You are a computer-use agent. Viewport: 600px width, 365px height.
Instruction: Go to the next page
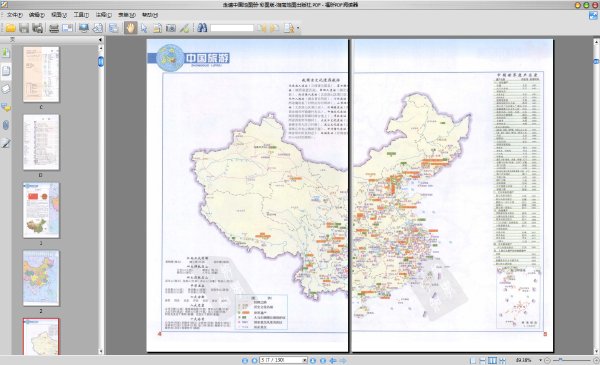pyautogui.click(x=313, y=360)
